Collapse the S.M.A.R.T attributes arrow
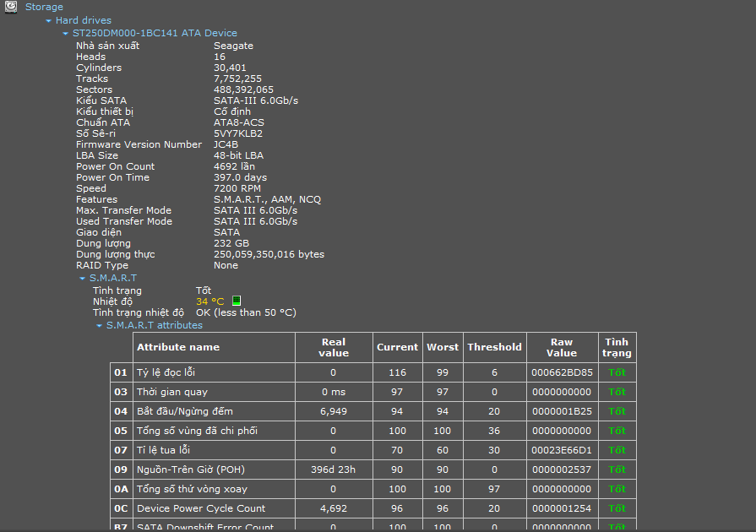 99,326
